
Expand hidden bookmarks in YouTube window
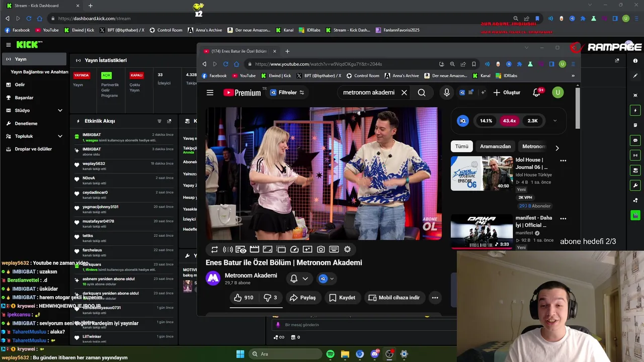pos(573,76)
